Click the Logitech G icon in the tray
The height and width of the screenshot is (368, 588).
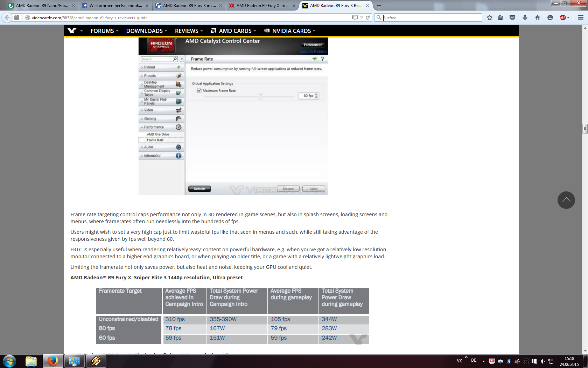(x=525, y=361)
